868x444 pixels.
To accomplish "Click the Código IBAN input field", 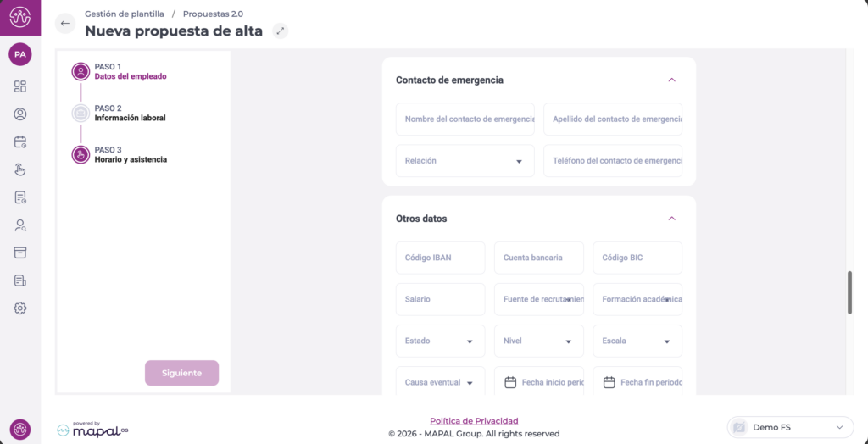I will coord(440,258).
